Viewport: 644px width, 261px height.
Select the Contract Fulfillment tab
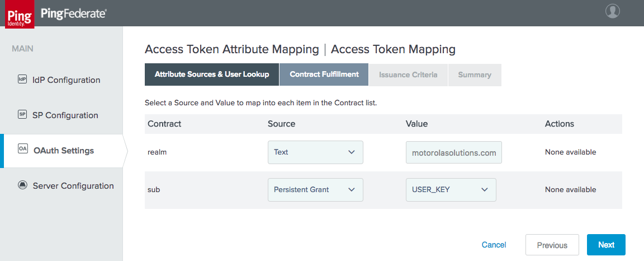[x=324, y=74]
